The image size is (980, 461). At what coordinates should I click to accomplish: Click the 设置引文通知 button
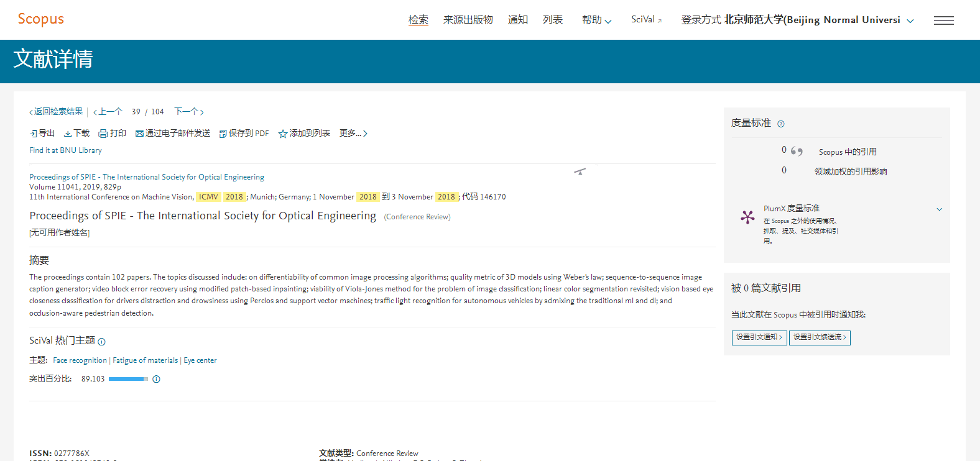coord(759,337)
